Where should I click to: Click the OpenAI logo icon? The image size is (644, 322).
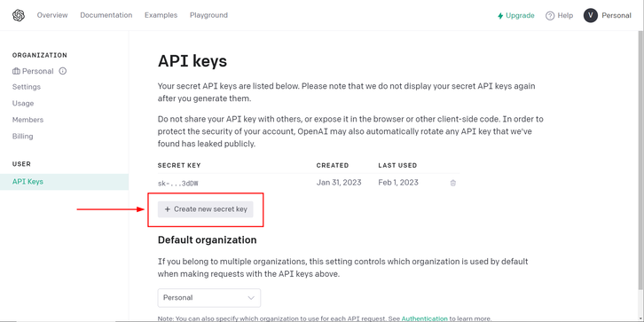coord(19,16)
